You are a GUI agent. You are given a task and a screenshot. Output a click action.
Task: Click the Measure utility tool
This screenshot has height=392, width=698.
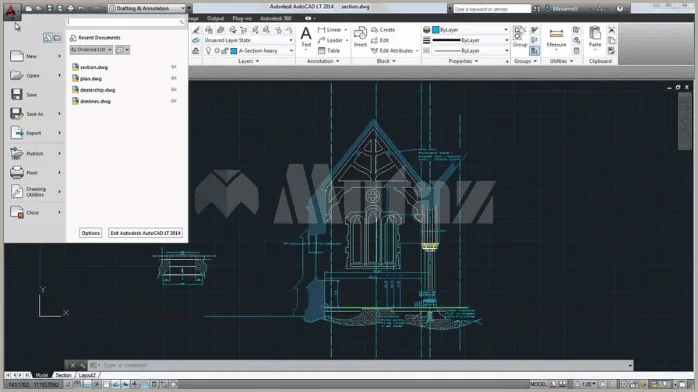[x=556, y=37]
